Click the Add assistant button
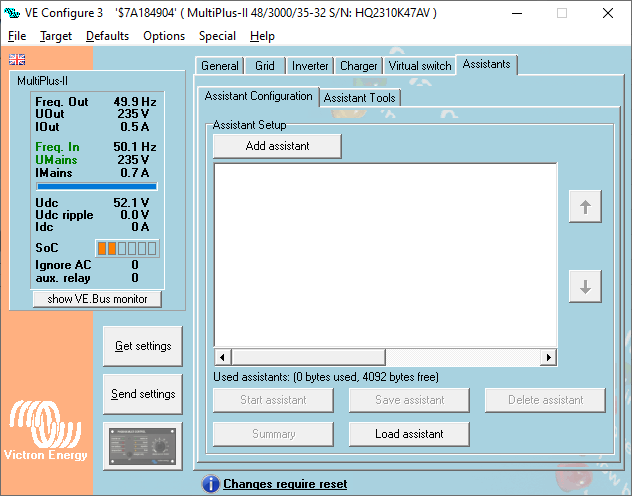The width and height of the screenshot is (632, 496). [277, 146]
